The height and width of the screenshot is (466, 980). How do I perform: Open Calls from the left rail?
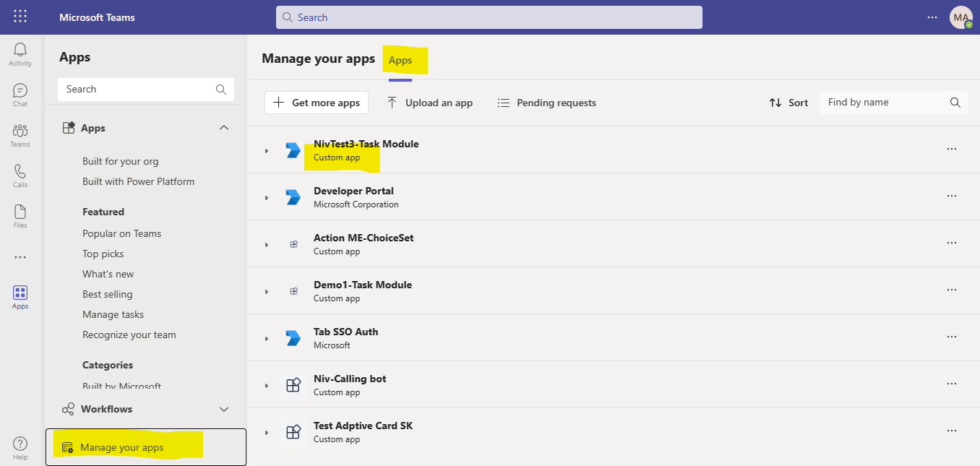coord(20,174)
